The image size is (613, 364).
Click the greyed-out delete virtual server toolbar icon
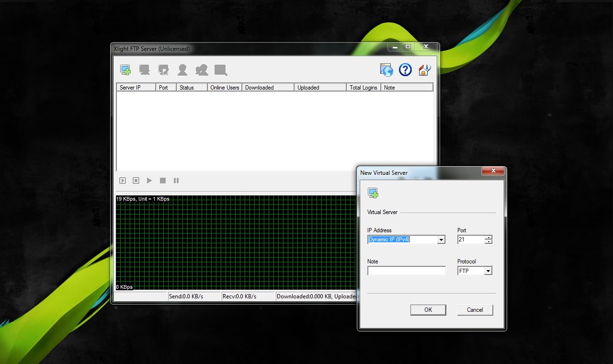(145, 70)
